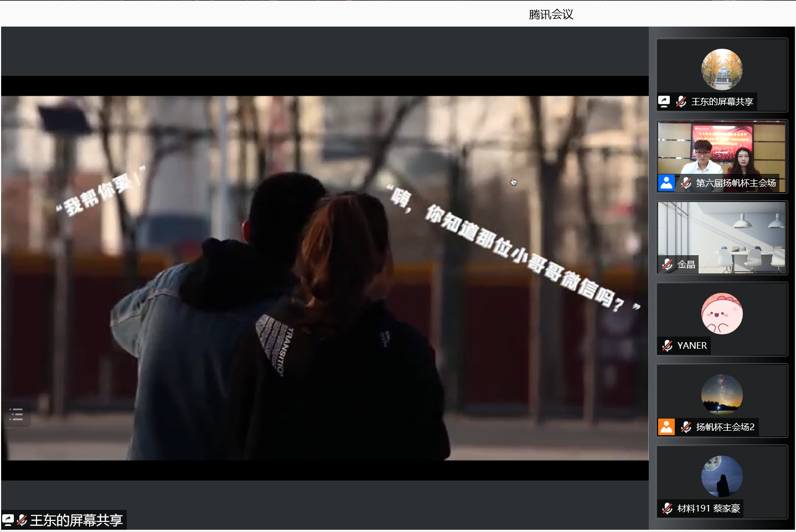Click the 第六届扬帆杯主会场 name label
The height and width of the screenshot is (532, 796).
coord(735,183)
